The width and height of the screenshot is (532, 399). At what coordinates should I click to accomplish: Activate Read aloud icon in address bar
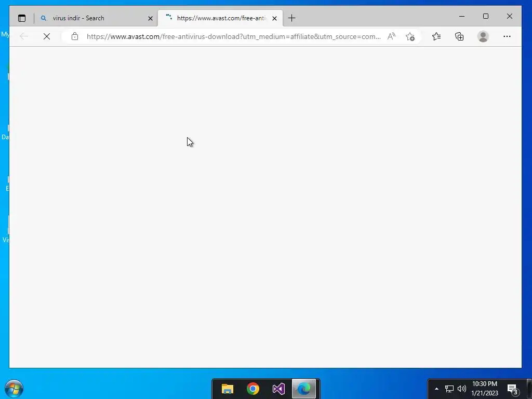click(391, 36)
